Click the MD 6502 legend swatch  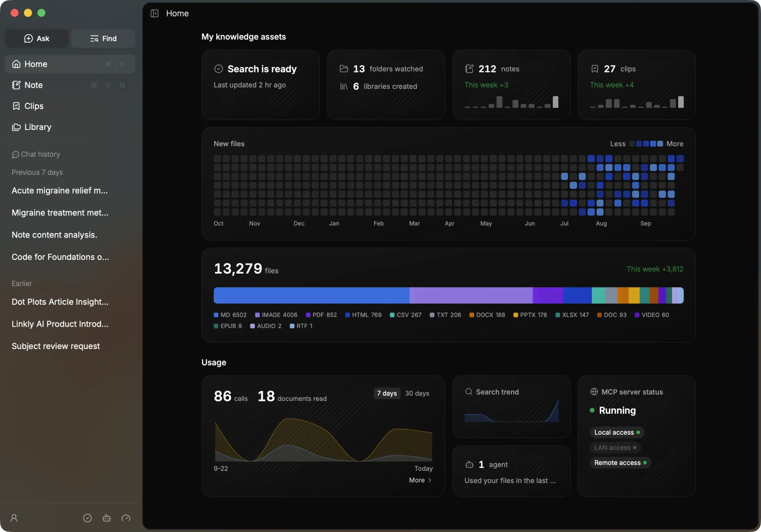216,315
